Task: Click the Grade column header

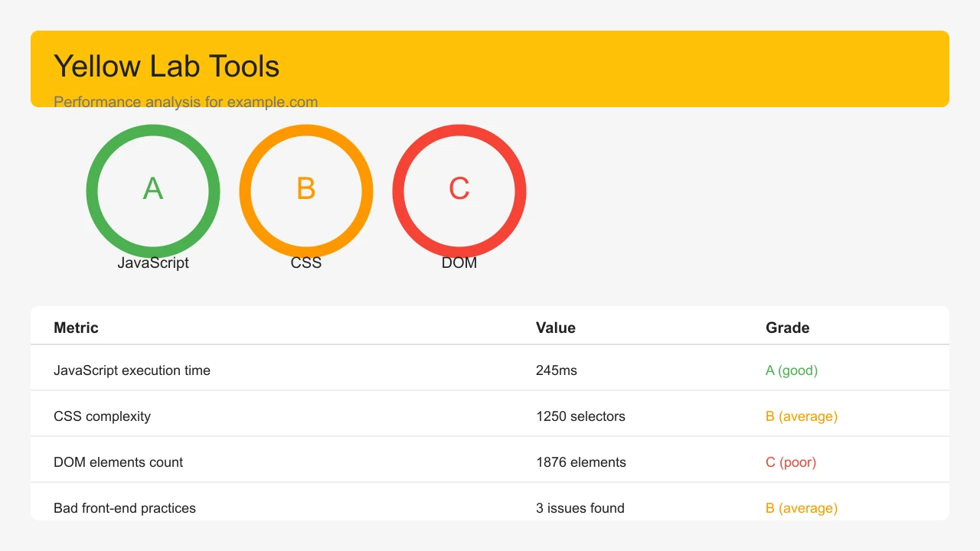Action: (x=788, y=328)
